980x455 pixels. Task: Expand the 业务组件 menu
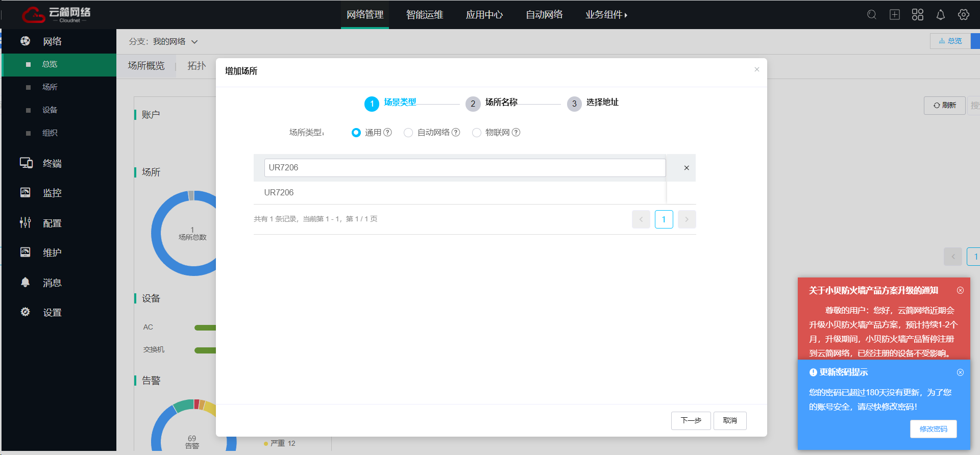coord(606,15)
